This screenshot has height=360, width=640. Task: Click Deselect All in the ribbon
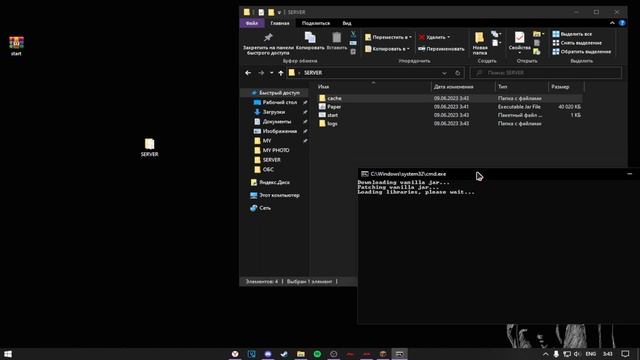click(x=577, y=43)
